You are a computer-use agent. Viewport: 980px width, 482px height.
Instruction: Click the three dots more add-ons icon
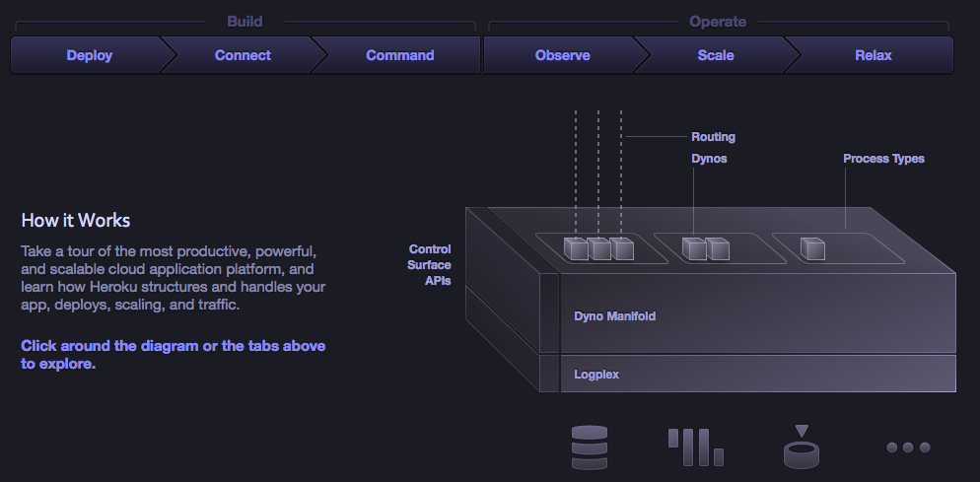click(x=908, y=447)
